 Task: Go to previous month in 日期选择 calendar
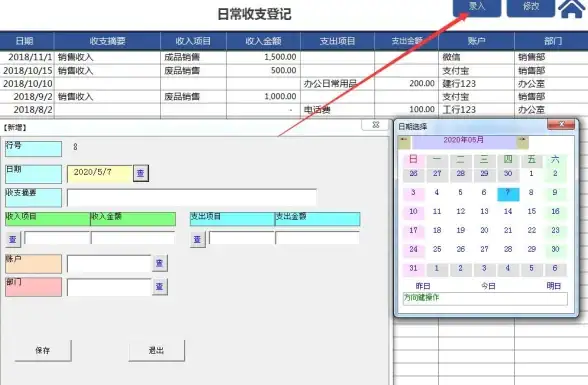[404, 142]
